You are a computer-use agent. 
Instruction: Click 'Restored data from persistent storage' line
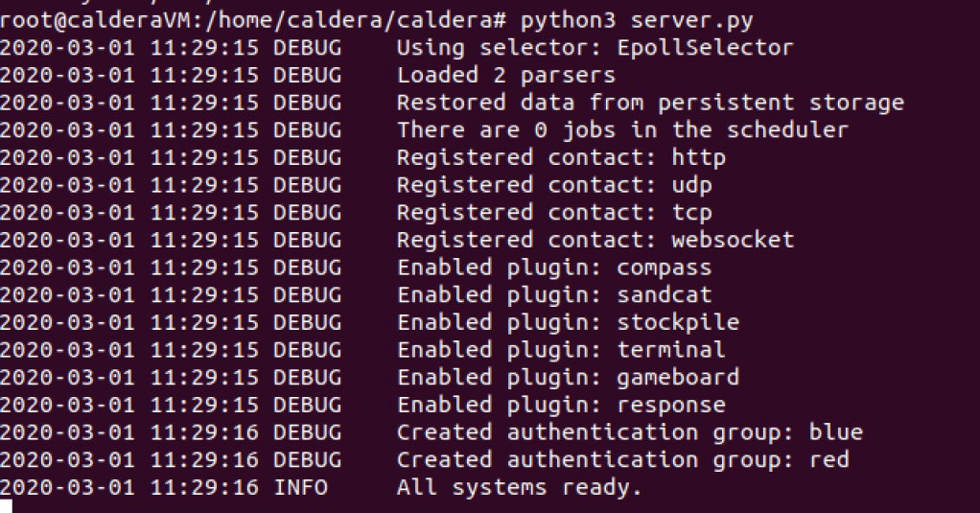coord(649,102)
